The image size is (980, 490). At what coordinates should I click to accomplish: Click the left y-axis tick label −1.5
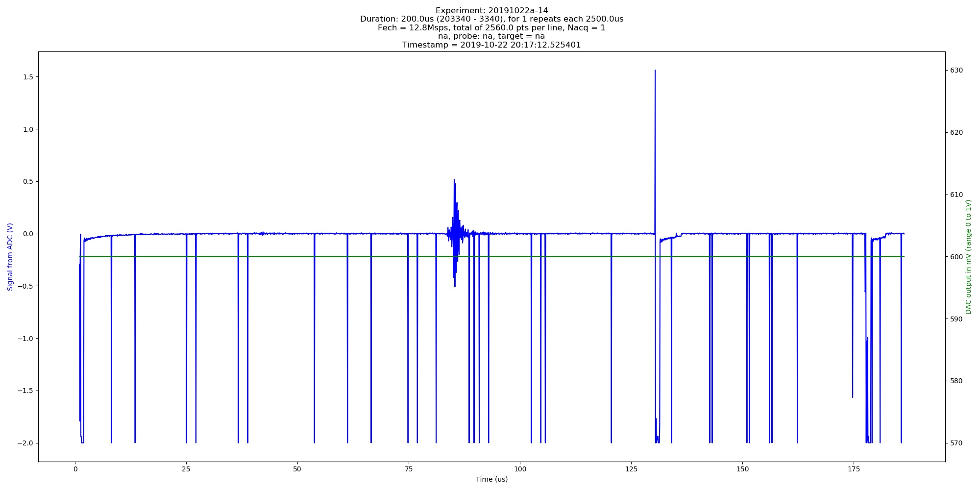pyautogui.click(x=25, y=391)
